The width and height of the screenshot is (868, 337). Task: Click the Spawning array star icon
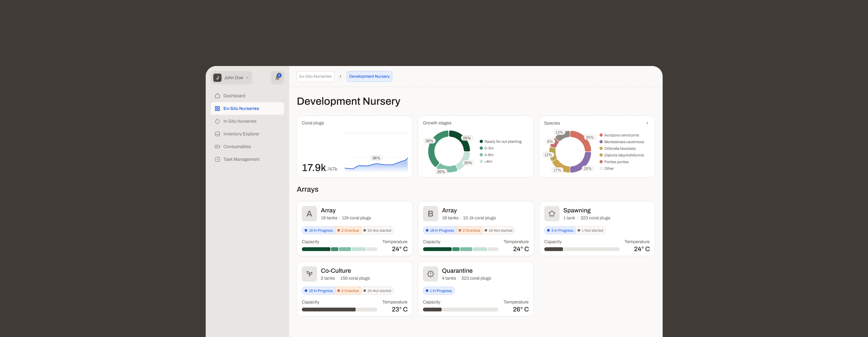click(x=551, y=214)
